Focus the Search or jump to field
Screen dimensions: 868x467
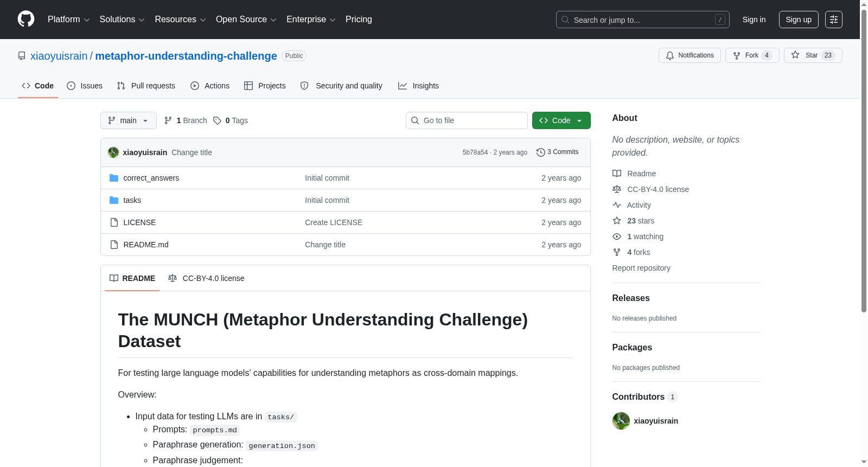click(643, 20)
